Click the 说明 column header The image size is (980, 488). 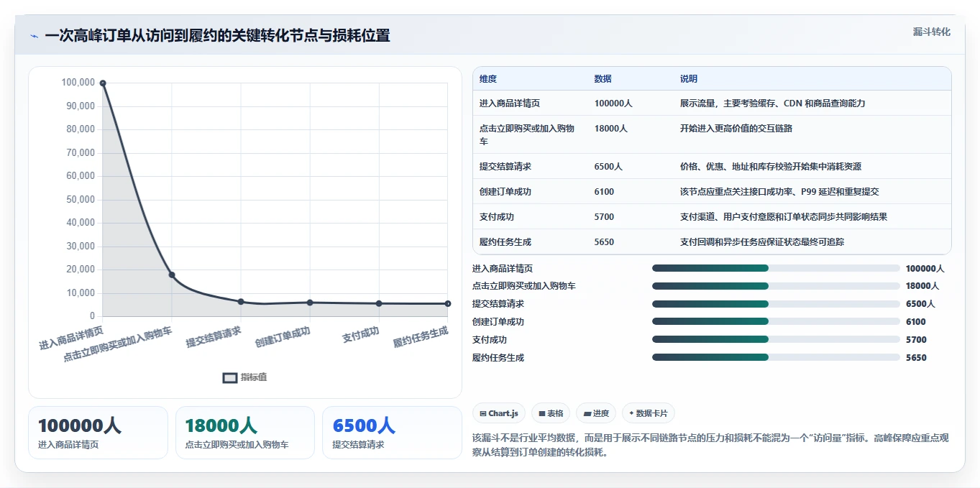click(x=689, y=79)
